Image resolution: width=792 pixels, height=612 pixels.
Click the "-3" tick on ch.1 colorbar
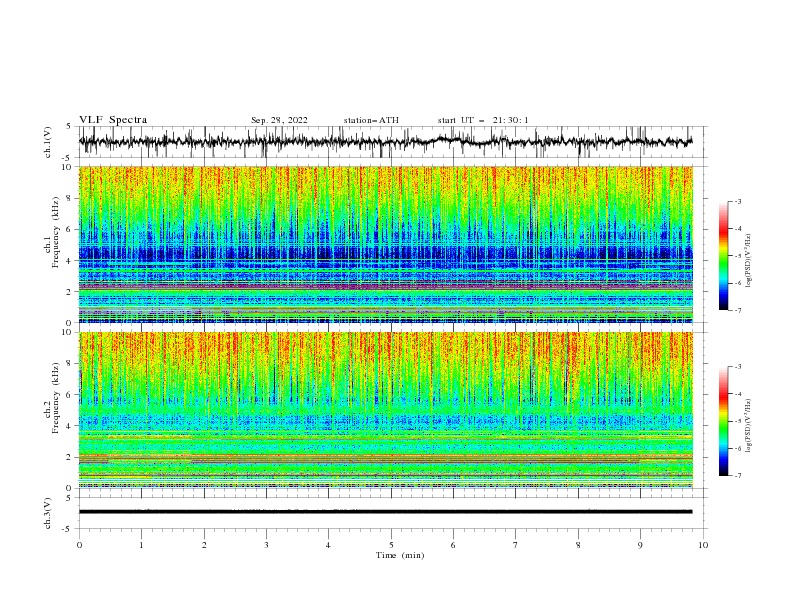point(738,201)
